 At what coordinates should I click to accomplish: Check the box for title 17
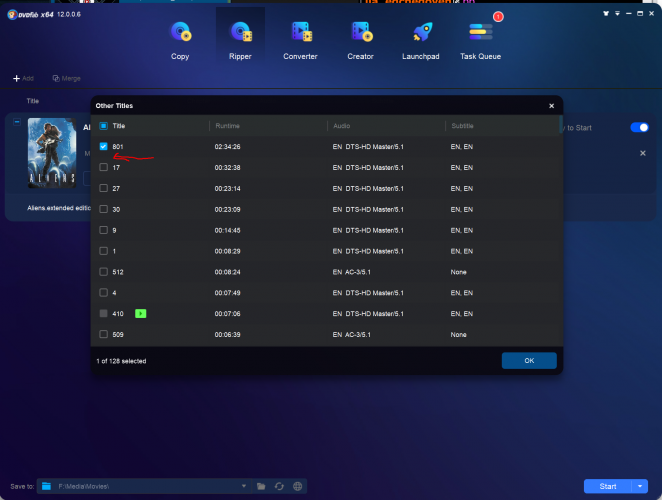(104, 167)
